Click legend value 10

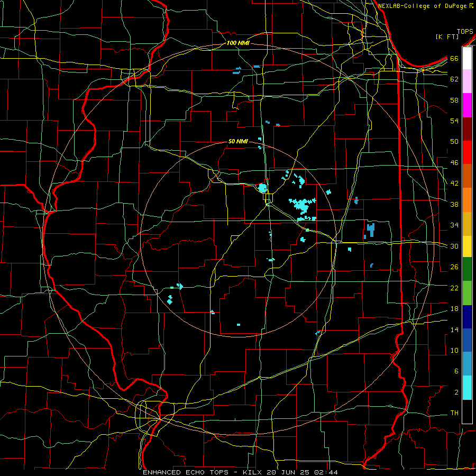pyautogui.click(x=454, y=351)
